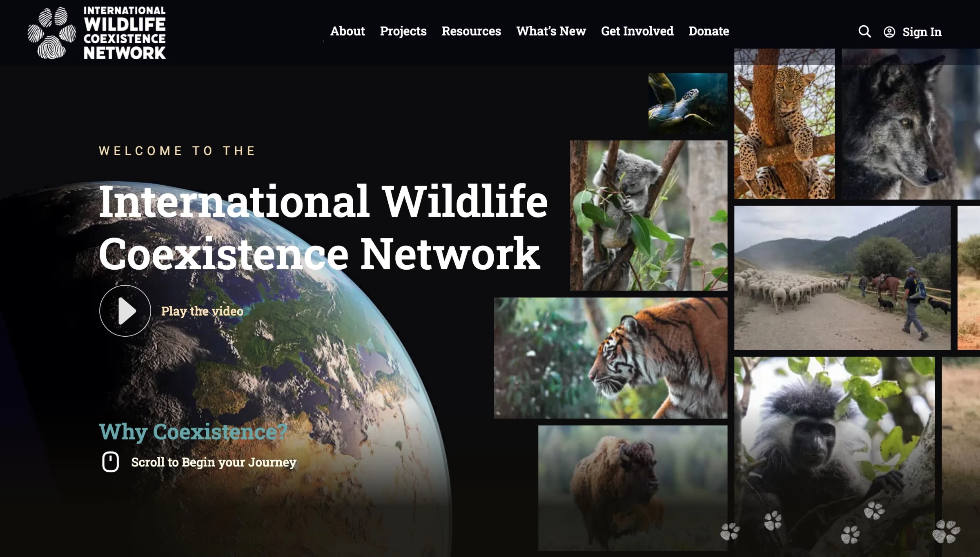Click the Sign In link
Screen dimensions: 980x557
coord(922,32)
